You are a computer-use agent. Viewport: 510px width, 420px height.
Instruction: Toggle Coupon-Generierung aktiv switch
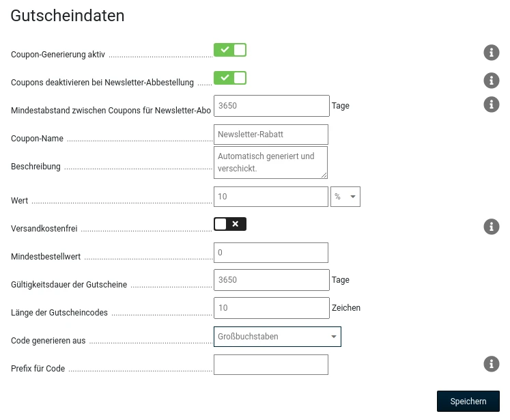230,50
